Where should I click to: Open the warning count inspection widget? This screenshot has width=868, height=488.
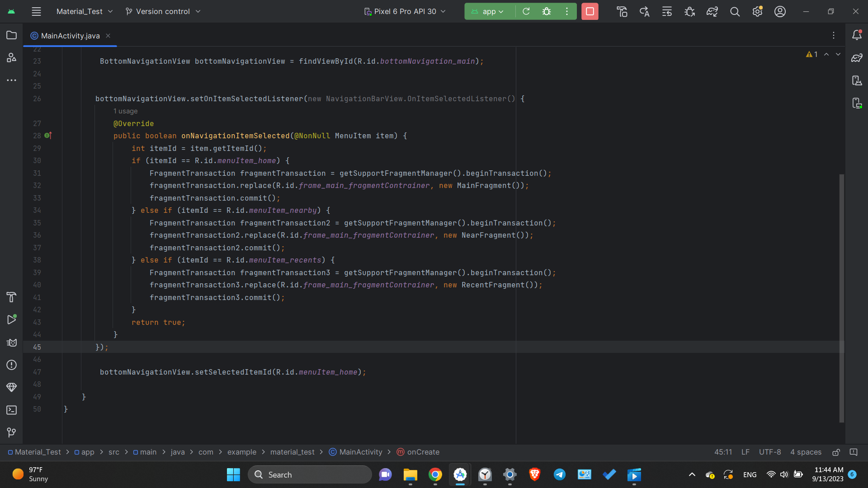(x=812, y=54)
